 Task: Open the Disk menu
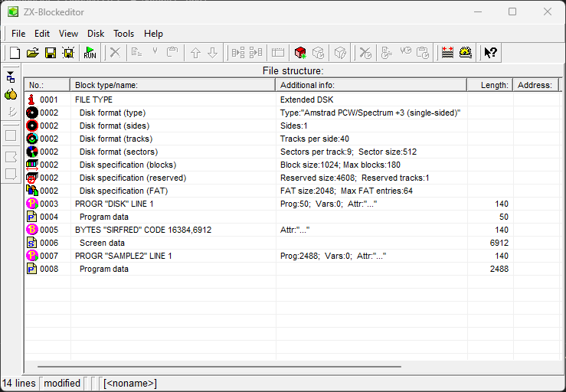click(96, 34)
